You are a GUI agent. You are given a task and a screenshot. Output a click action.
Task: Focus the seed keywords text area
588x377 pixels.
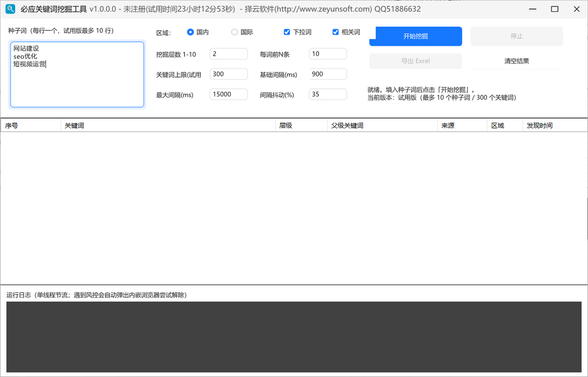[77, 74]
